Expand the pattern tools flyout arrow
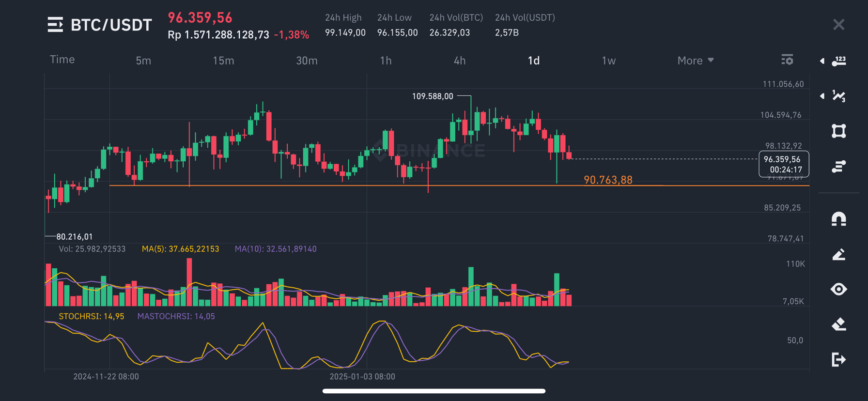868x401 pixels. pos(822,96)
